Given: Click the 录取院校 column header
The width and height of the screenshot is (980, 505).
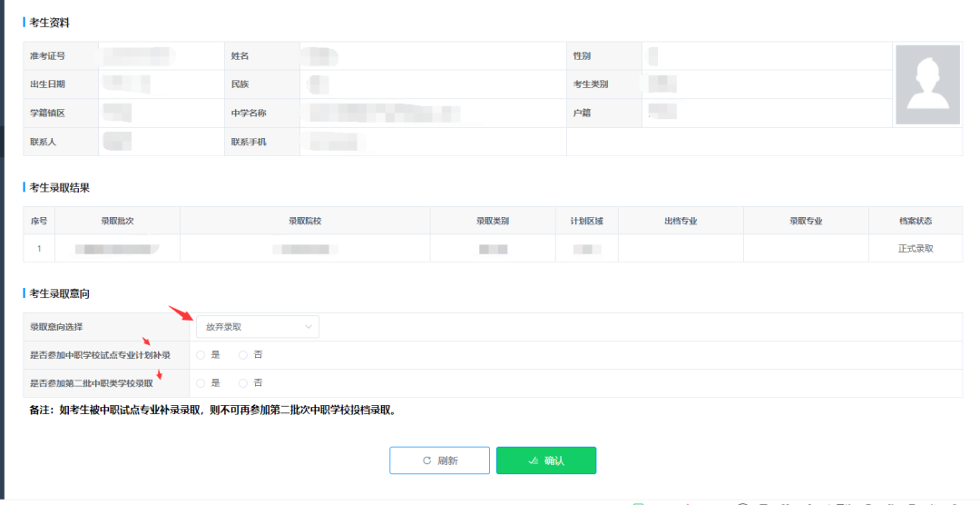Looking at the screenshot, I should [305, 221].
